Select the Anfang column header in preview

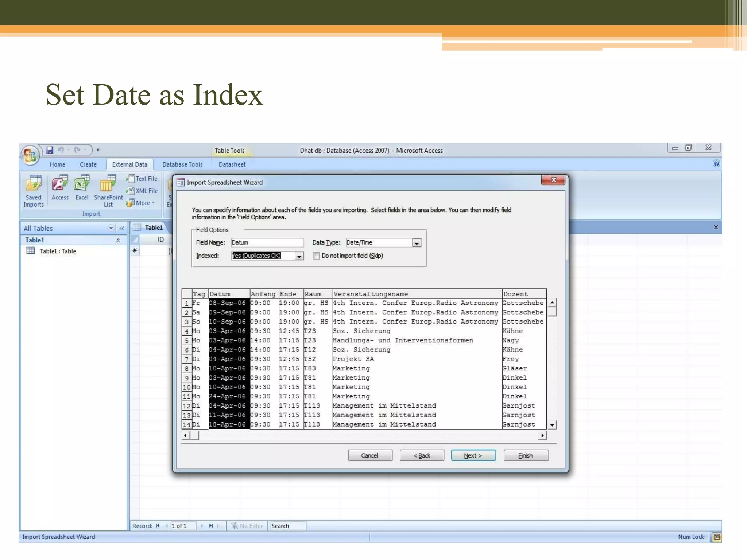click(264, 294)
